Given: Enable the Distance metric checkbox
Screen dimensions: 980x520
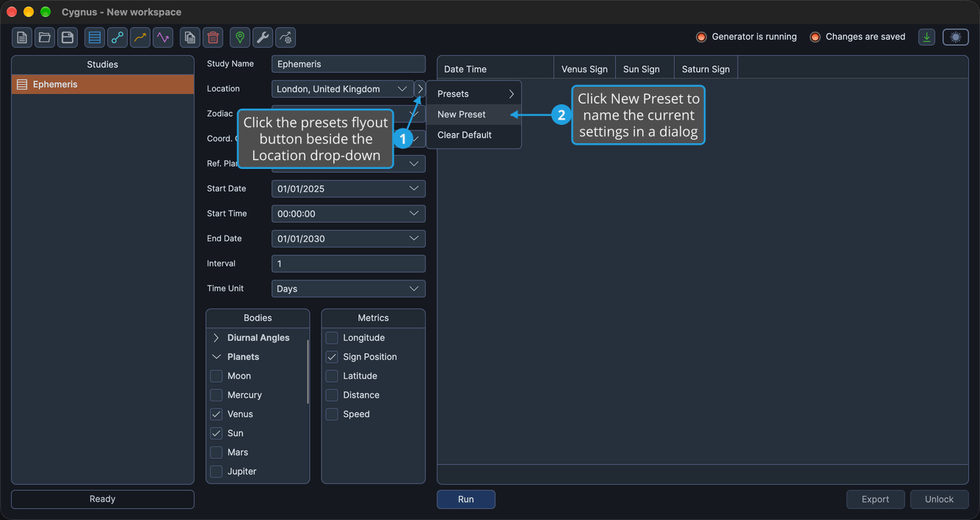Looking at the screenshot, I should pos(332,395).
